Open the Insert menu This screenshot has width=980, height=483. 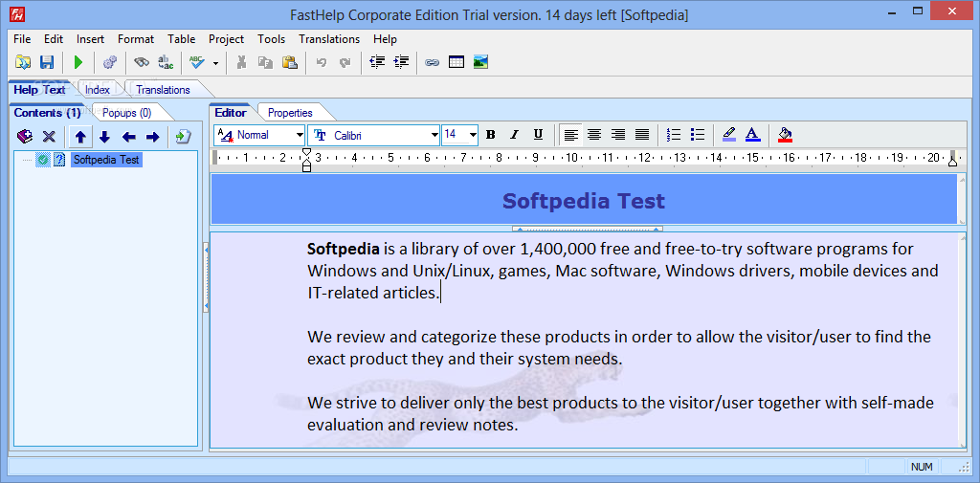point(91,39)
